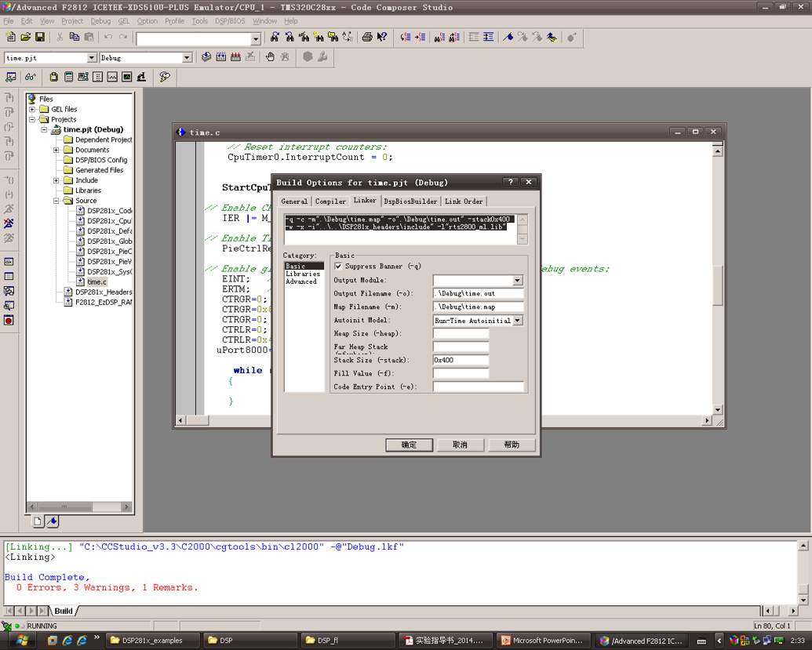Viewport: 812px width, 650px height.
Task: Open the Autoinit Model dropdown
Action: click(x=517, y=321)
